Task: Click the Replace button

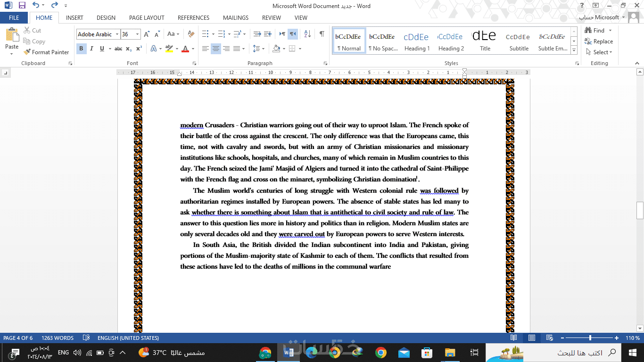Action: [599, 41]
